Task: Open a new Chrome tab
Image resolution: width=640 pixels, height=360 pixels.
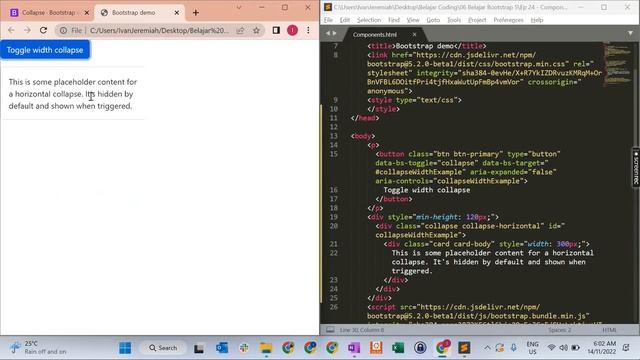Action: [x=196, y=13]
